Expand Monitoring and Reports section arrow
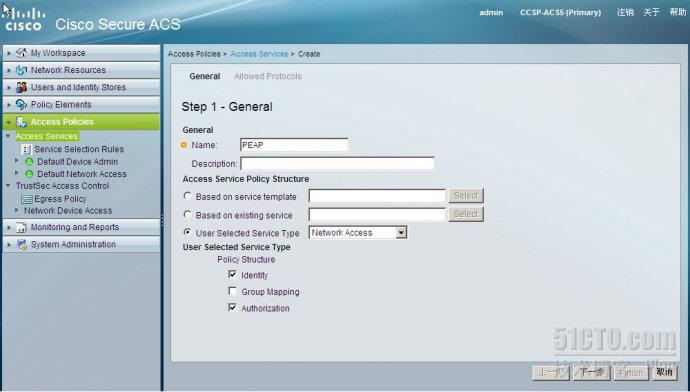Image resolution: width=690 pixels, height=392 pixels. point(9,227)
